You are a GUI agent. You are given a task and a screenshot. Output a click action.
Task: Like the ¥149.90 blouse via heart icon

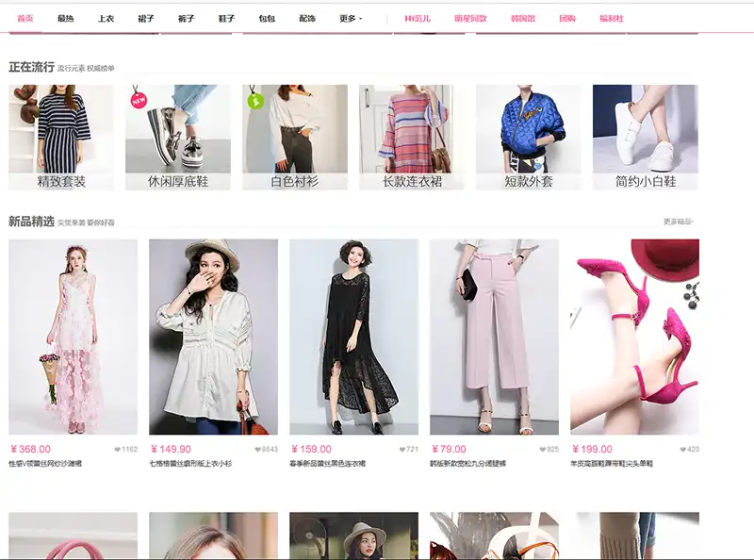click(257, 450)
